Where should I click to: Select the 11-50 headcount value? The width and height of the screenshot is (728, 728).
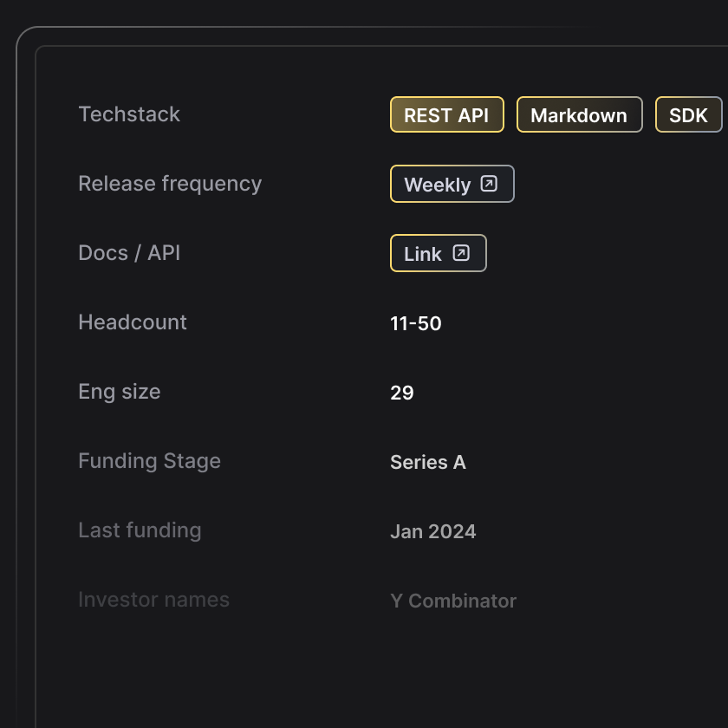coord(416,323)
